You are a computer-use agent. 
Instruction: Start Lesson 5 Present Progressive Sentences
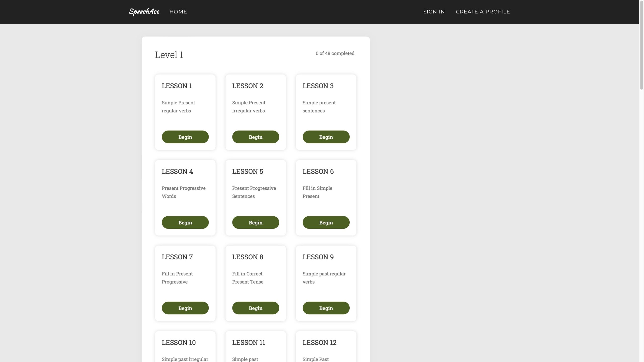[x=255, y=222]
